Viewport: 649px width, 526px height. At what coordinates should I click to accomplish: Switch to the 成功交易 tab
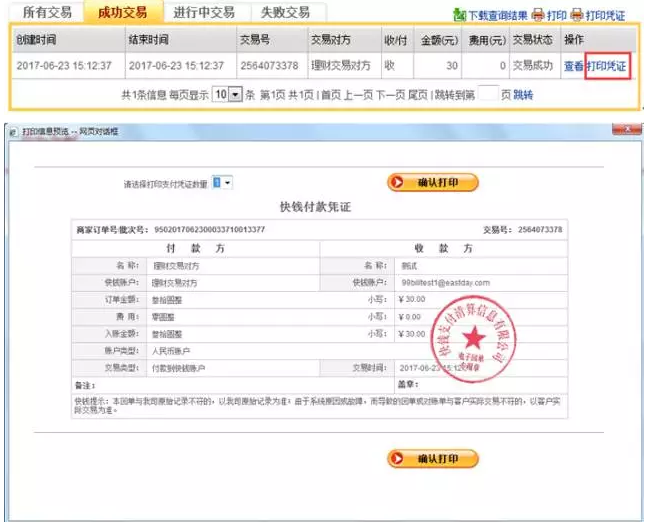coord(123,12)
